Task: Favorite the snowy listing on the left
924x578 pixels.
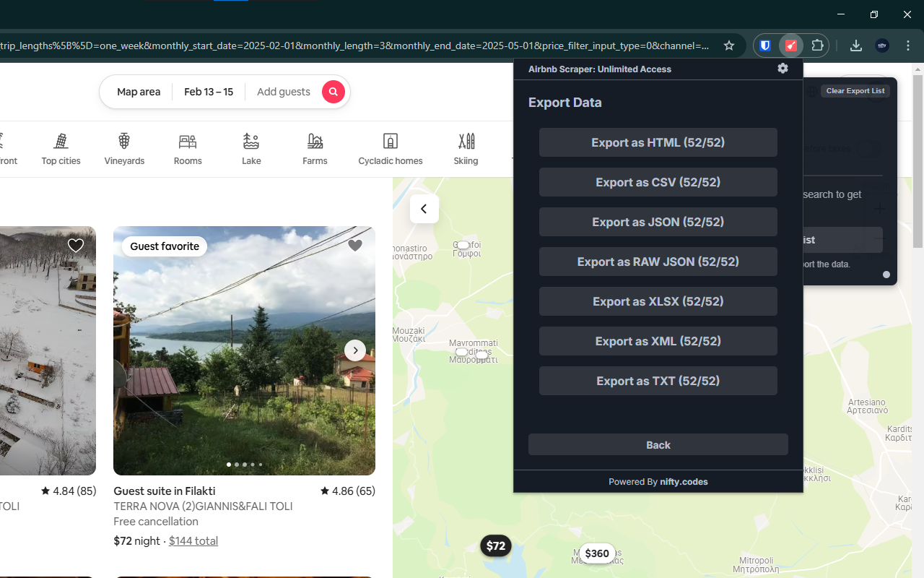Action: [75, 245]
